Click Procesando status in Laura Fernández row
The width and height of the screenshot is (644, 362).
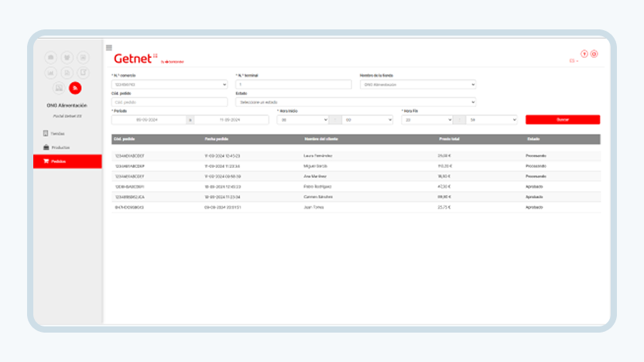point(536,156)
